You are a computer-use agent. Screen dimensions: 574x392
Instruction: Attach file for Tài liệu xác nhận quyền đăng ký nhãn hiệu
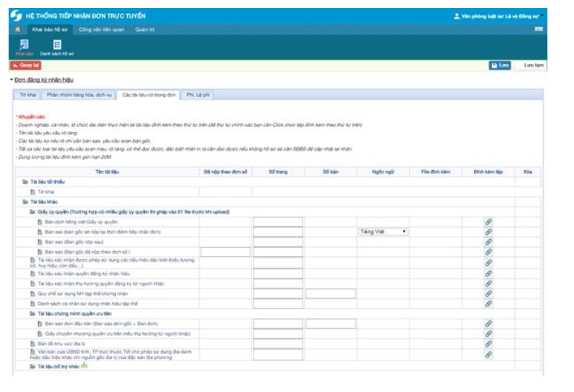489,274
